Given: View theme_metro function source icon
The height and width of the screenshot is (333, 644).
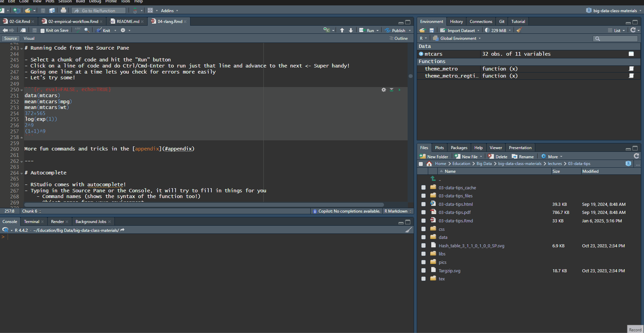Looking at the screenshot, I should point(631,69).
